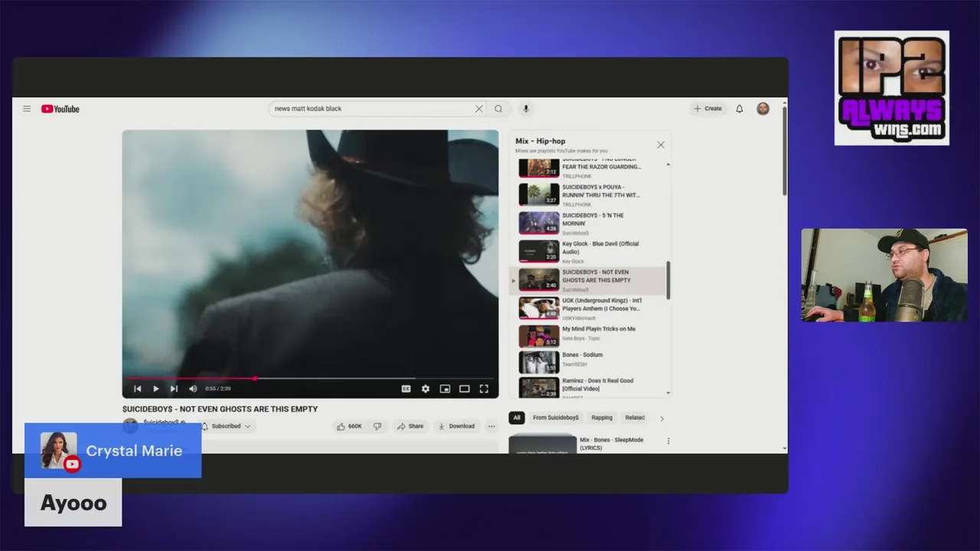Play My Mind Playin Tricks on Me
This screenshot has height=551, width=980.
click(x=590, y=335)
